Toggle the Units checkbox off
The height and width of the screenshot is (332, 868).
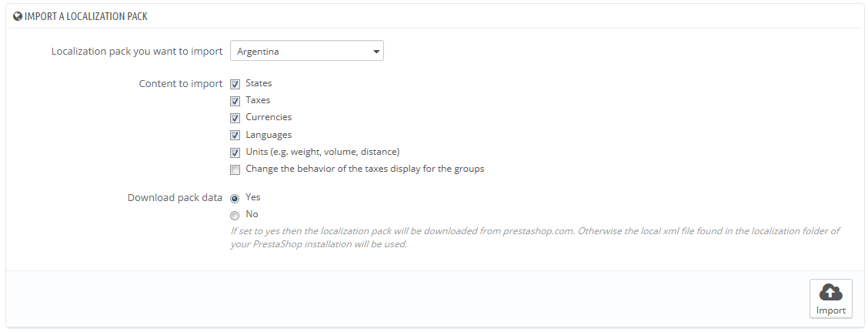click(235, 153)
